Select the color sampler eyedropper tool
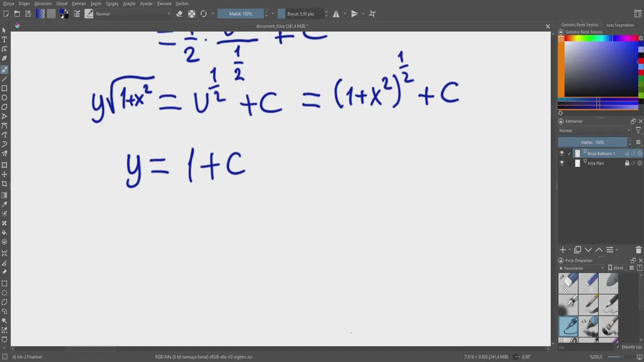 click(5, 205)
